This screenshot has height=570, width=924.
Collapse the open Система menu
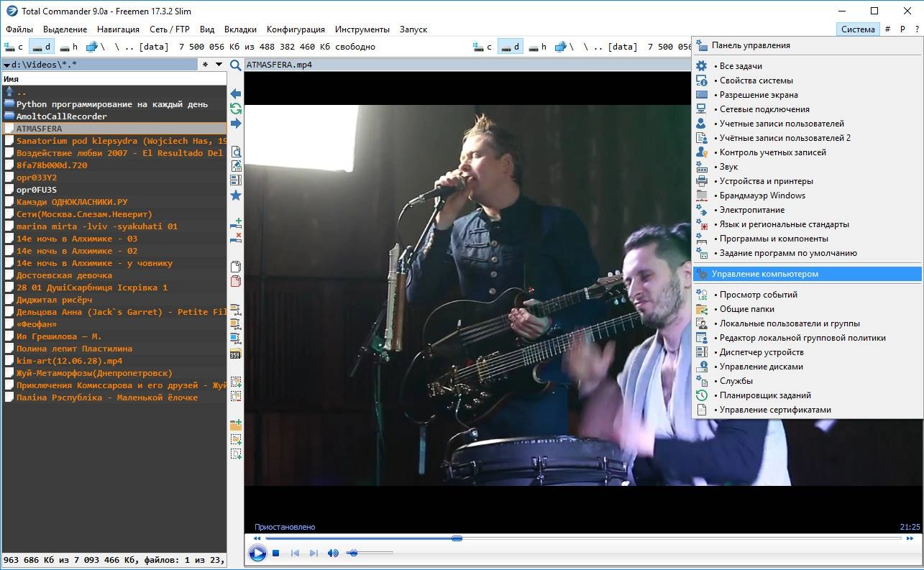(858, 29)
